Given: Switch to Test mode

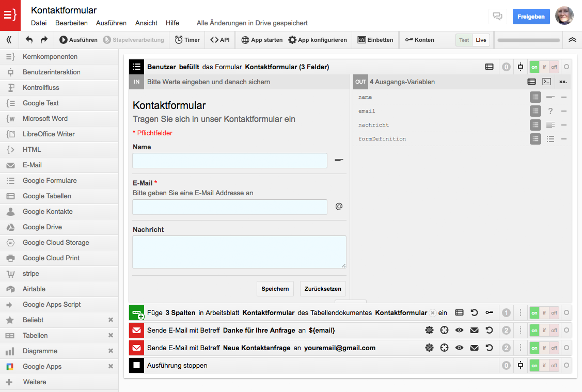Looking at the screenshot, I should [x=464, y=40].
